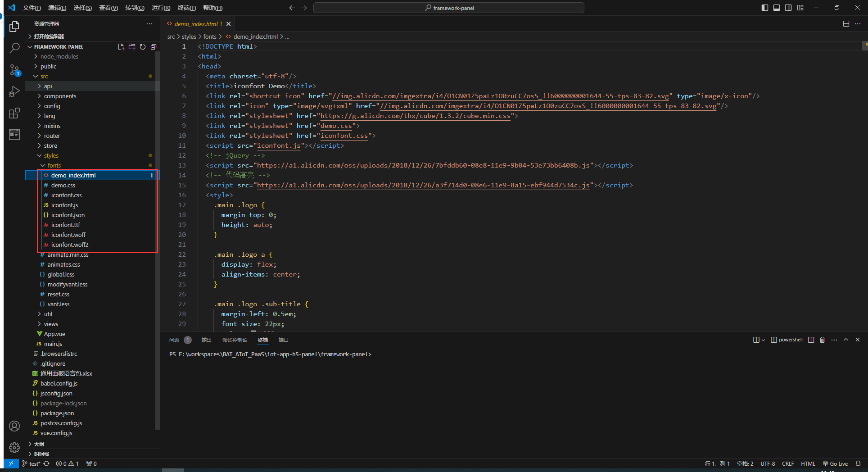
Task: Open vue.config.js in the explorer
Action: 93,433
